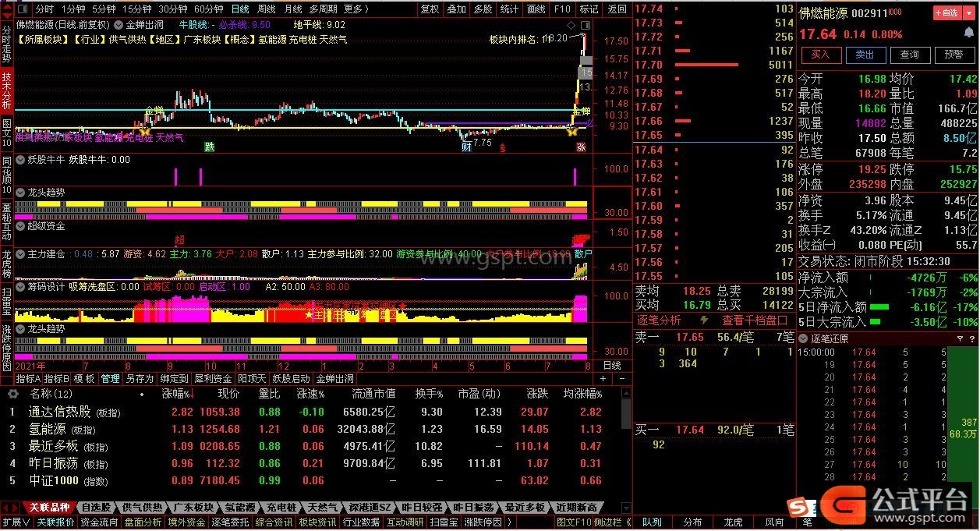Select the 月线 monthly chart
Screen dimensions: 980x531
pos(292,9)
